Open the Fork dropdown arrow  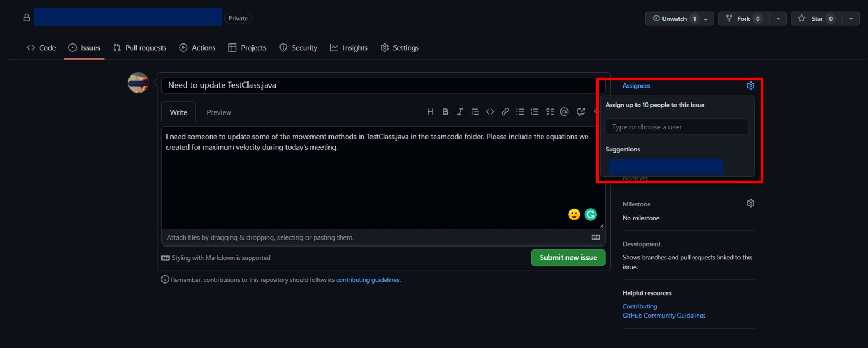(x=778, y=18)
